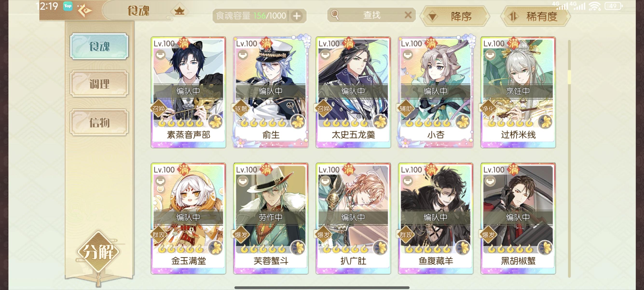
Task: Click the 分解 button
Action: 98,252
